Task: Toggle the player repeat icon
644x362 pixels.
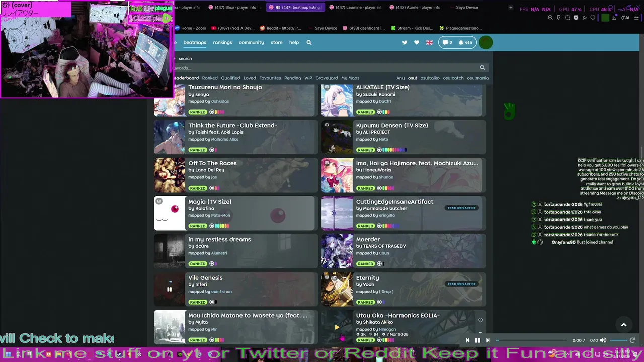Action: pyautogui.click(x=632, y=340)
